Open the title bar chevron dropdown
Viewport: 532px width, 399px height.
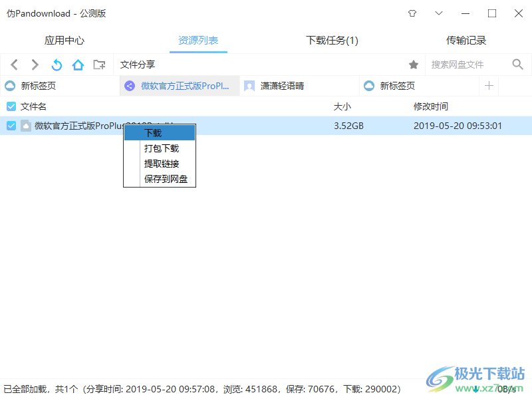(440, 13)
